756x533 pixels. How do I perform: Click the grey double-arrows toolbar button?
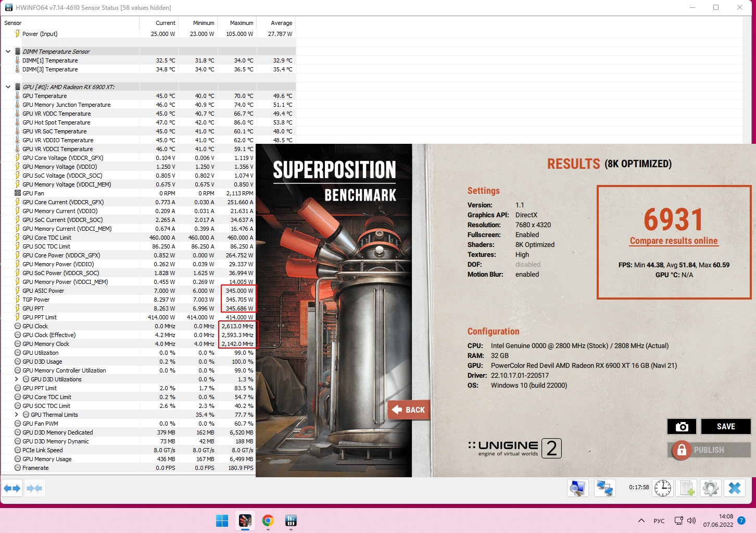coord(34,488)
